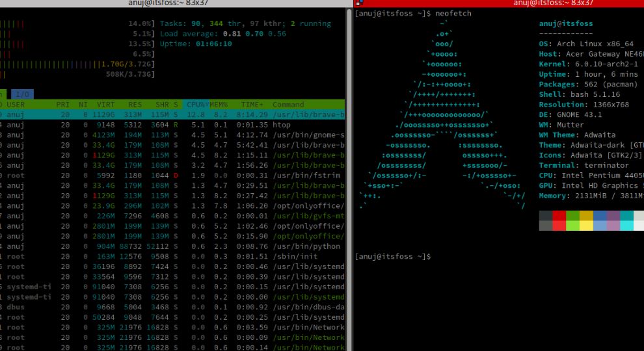Sort htop by the SHR column header

pyautogui.click(x=162, y=105)
